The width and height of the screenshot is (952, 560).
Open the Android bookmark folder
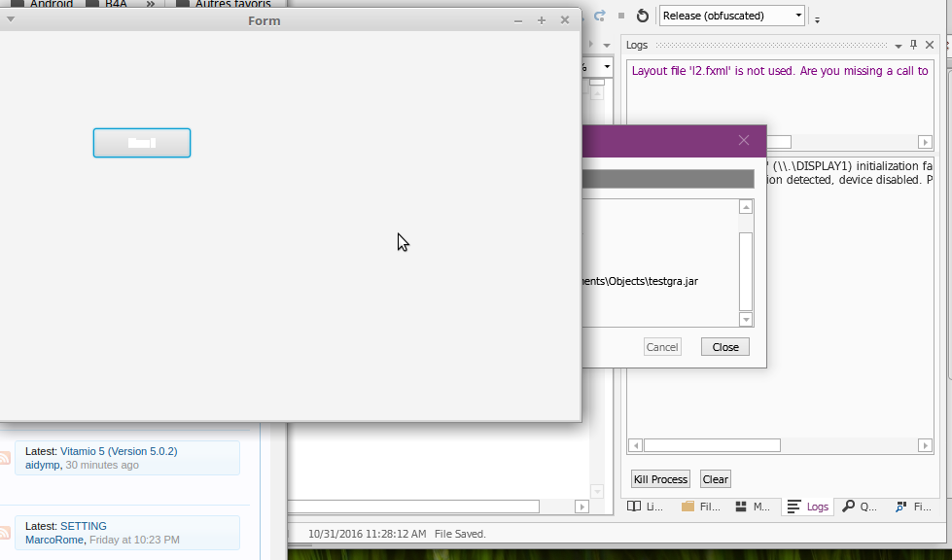pyautogui.click(x=43, y=4)
